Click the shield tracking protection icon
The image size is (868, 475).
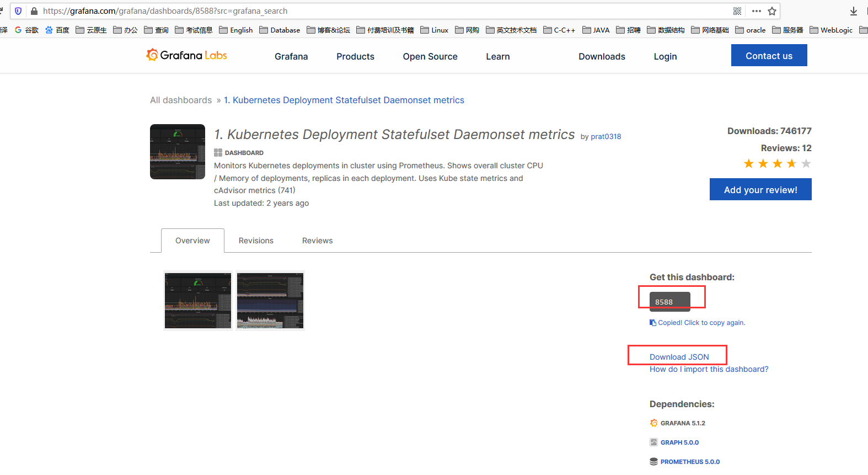(x=18, y=11)
